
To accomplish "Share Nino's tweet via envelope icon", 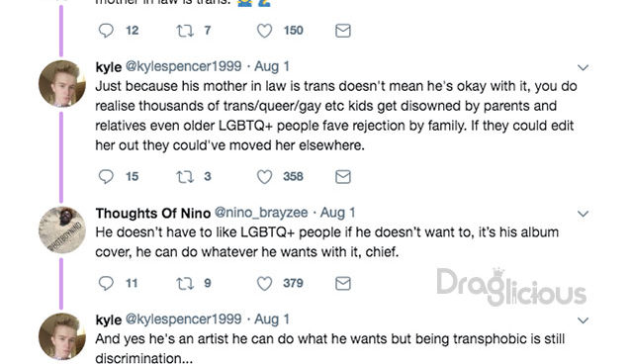I will [x=343, y=283].
